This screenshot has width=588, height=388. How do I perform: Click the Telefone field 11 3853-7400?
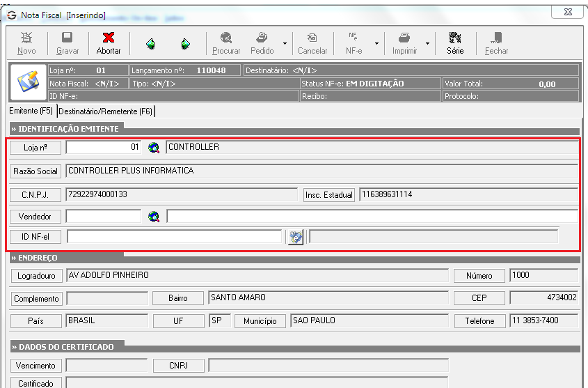coord(543,321)
